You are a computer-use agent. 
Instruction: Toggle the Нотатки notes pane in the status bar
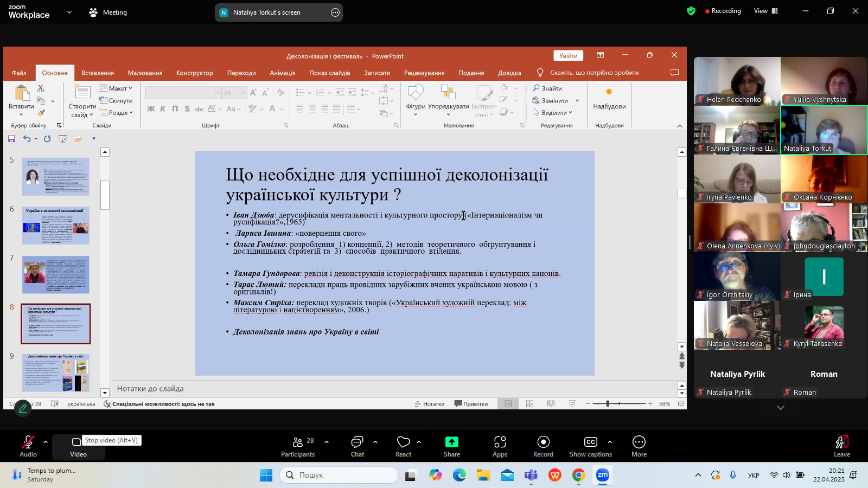point(429,404)
